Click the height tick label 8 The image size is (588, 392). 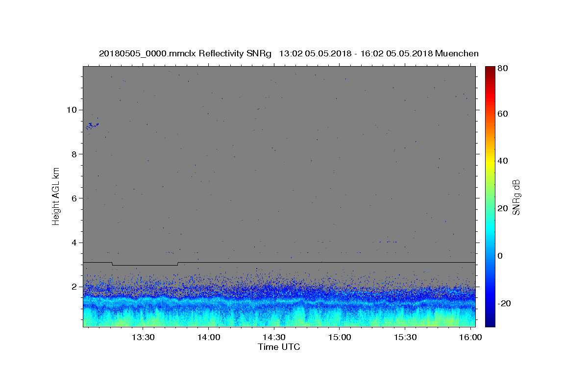pyautogui.click(x=74, y=154)
